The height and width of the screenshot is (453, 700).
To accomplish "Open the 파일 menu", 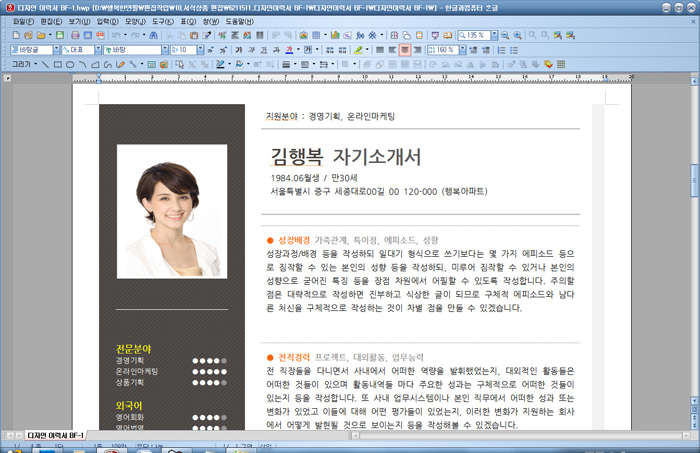I will click(x=23, y=21).
